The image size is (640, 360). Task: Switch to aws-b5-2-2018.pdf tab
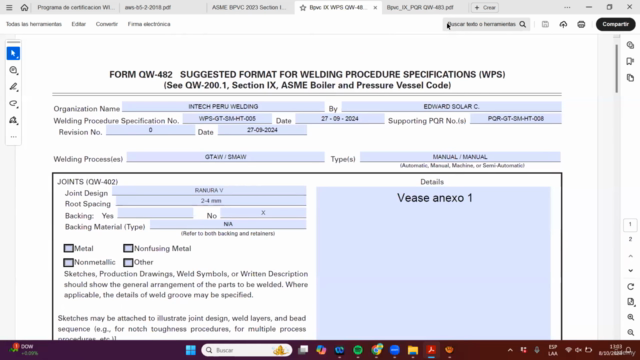pyautogui.click(x=148, y=7)
